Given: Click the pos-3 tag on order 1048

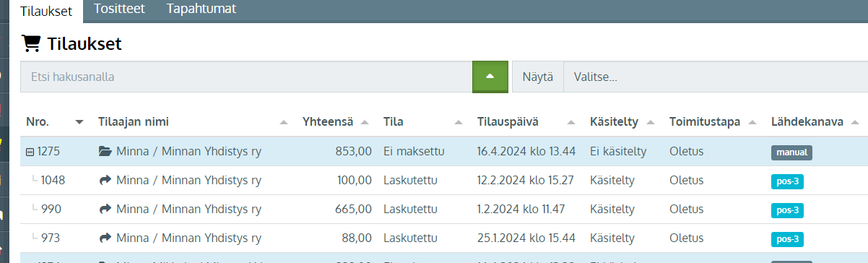Looking at the screenshot, I should [787, 181].
